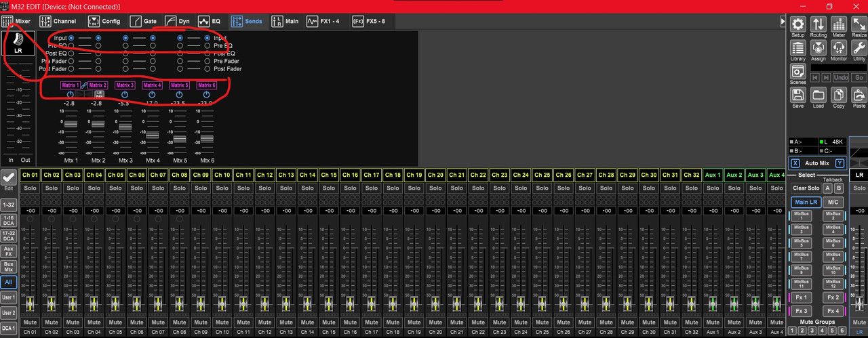The width and height of the screenshot is (868, 338).
Task: Select the M/C button
Action: click(x=833, y=202)
